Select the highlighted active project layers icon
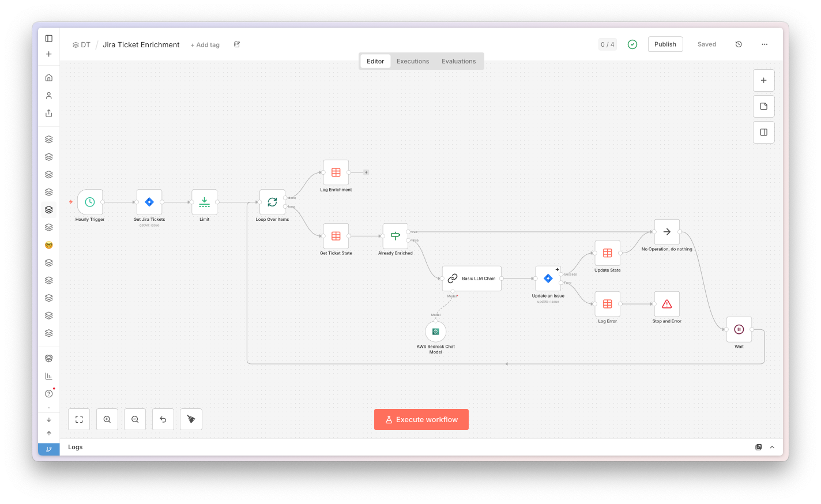This screenshot has height=504, width=821. tap(49, 210)
